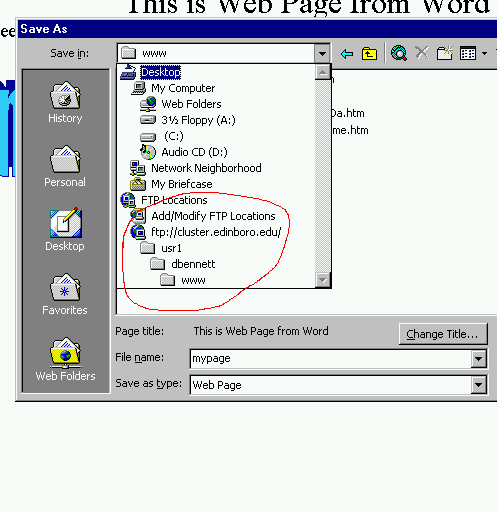Click the Back arrow toolbar icon
The width and height of the screenshot is (497, 512).
(x=347, y=53)
